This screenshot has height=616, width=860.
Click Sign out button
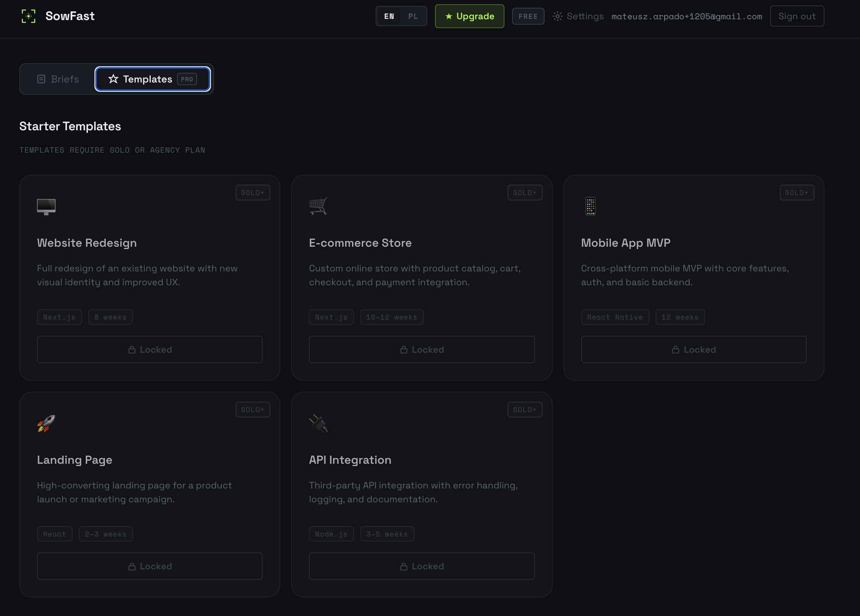[x=797, y=16]
